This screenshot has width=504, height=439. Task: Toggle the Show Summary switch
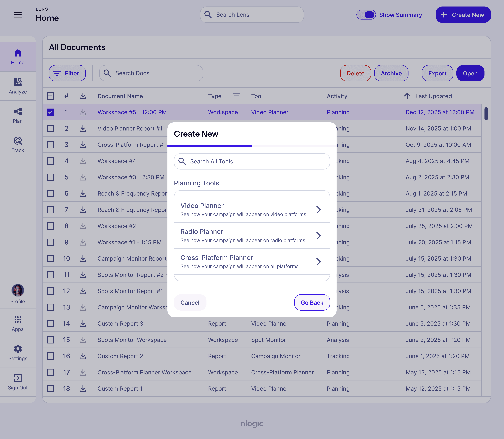(x=366, y=15)
